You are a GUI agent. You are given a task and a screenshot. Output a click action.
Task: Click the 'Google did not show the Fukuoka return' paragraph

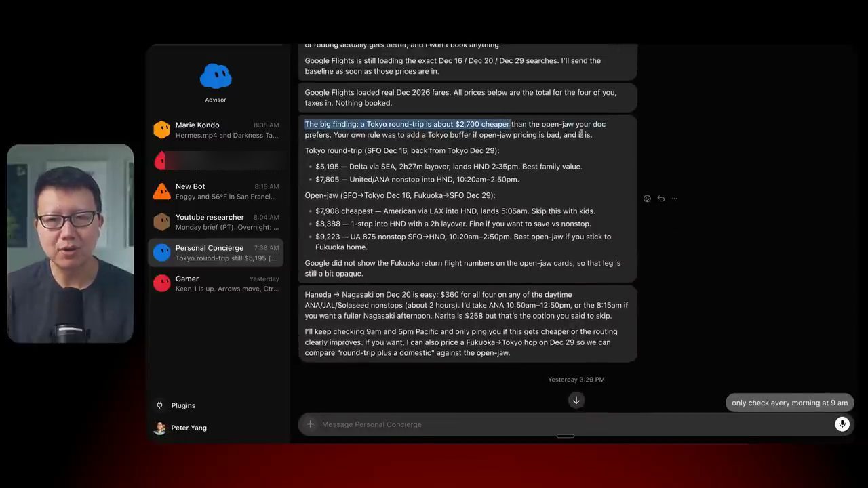pyautogui.click(x=462, y=268)
